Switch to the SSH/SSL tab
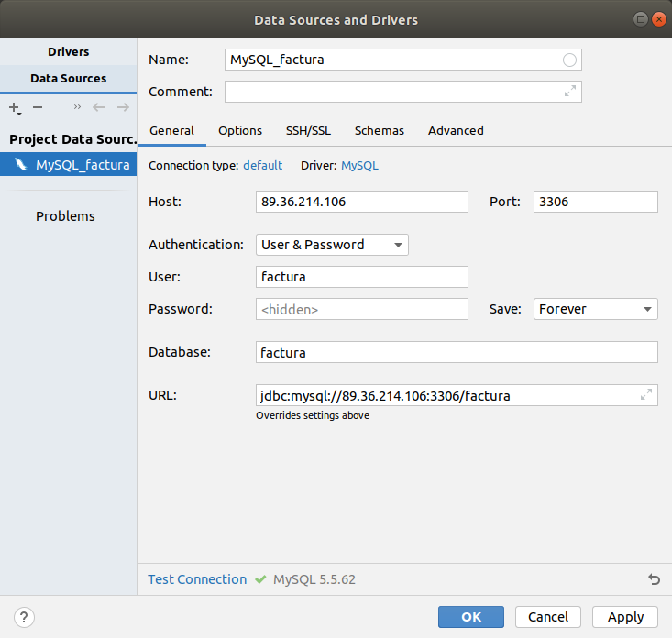The height and width of the screenshot is (638, 672). click(308, 130)
